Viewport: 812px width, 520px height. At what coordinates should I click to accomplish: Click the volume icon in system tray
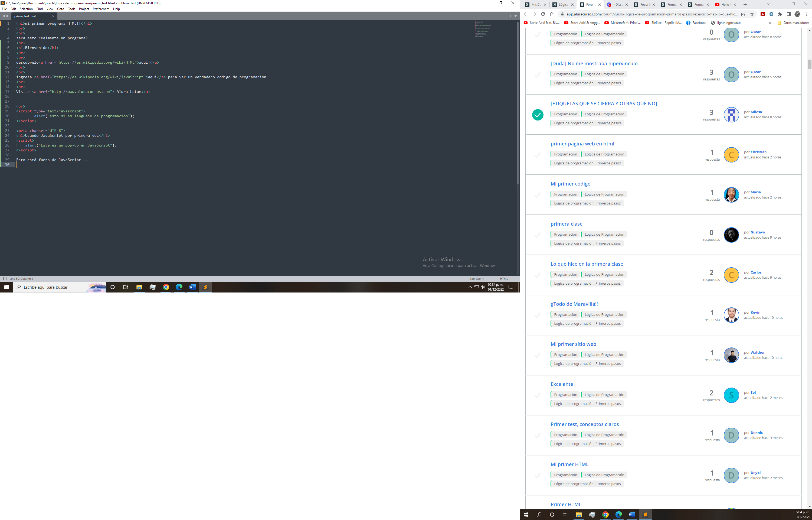[483, 287]
